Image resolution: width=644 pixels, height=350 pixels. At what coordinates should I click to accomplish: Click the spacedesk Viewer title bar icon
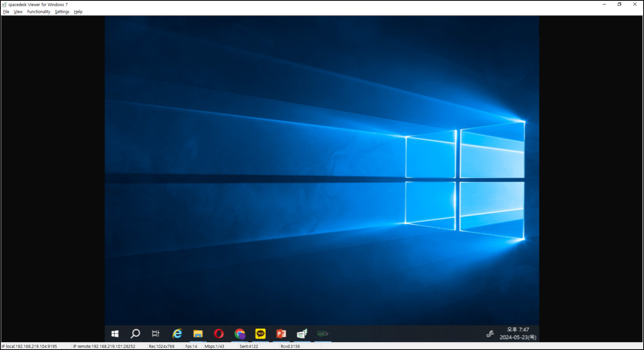[4, 5]
